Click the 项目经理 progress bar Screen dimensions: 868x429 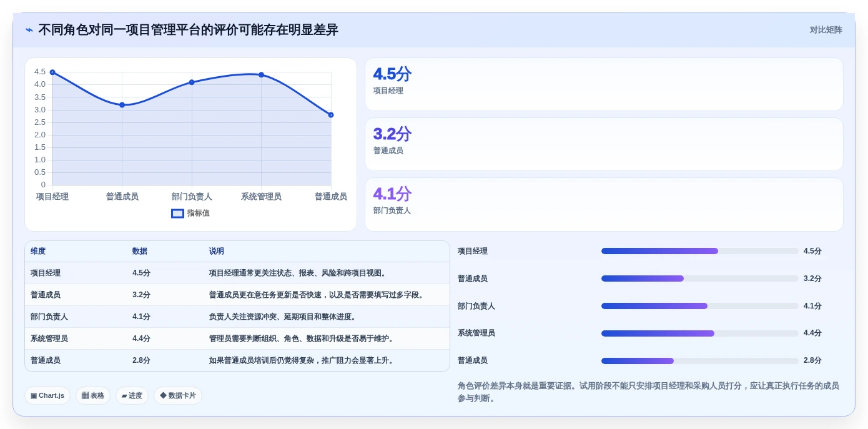click(x=699, y=251)
